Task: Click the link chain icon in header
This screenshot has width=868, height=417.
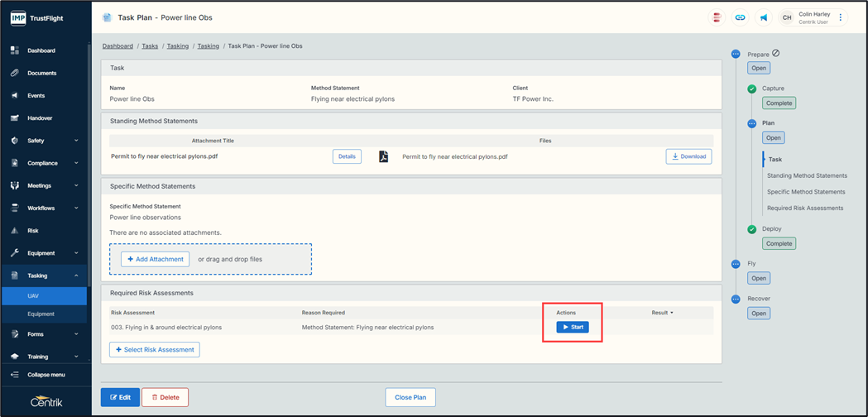Action: (740, 17)
